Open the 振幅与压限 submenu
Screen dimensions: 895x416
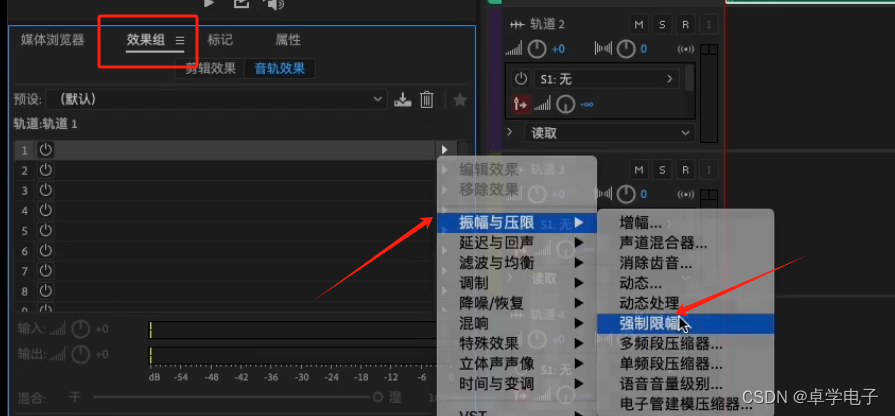[x=517, y=223]
